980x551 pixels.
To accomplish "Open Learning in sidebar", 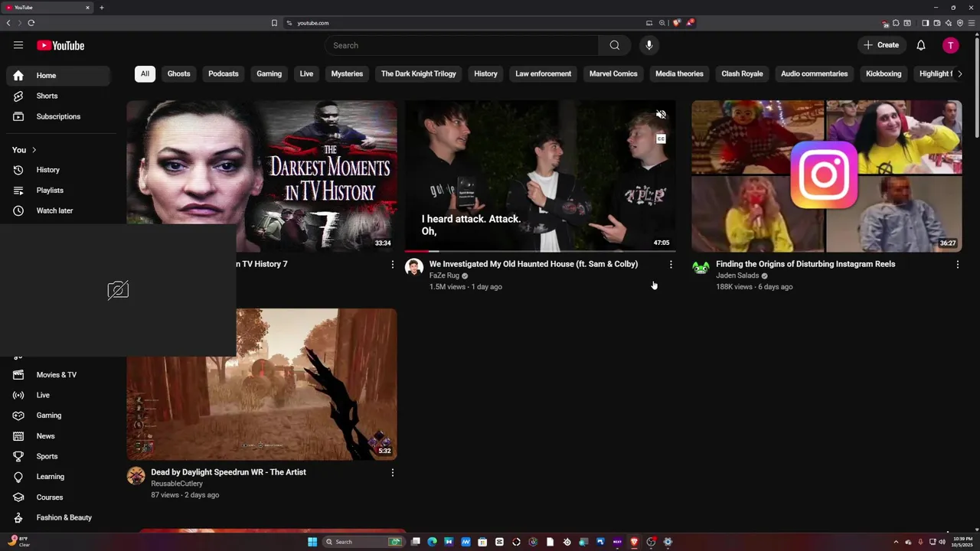I will tap(58, 477).
